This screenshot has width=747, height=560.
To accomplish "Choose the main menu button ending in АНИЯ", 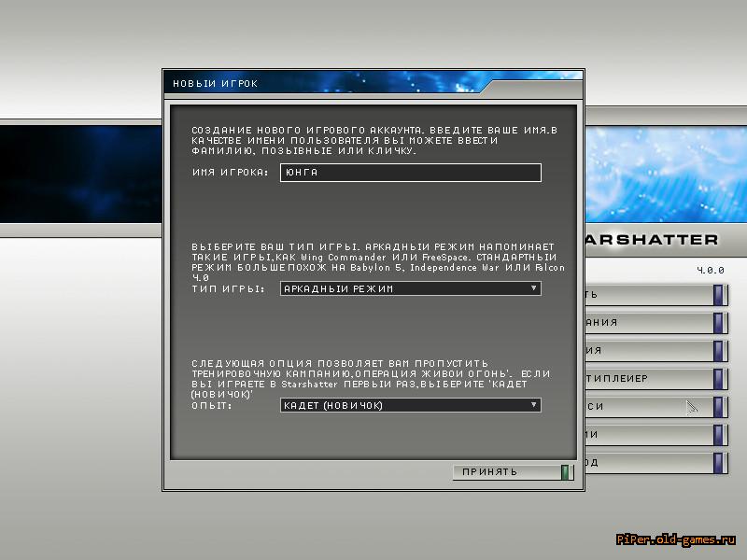I will pos(656,323).
